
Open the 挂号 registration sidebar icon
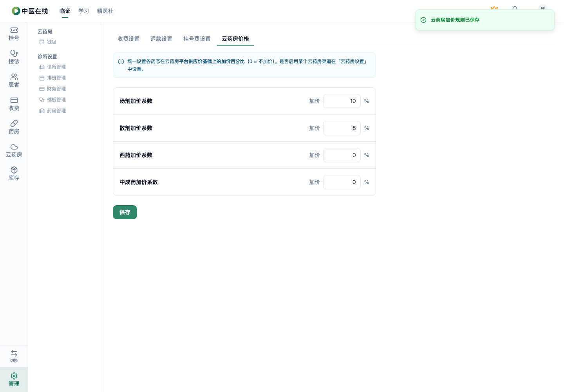tap(14, 34)
